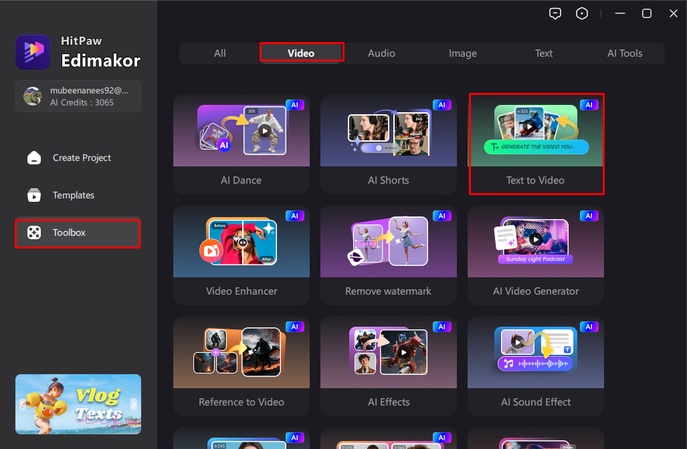Open the hexagon settings icon
The image size is (687, 449).
point(583,13)
